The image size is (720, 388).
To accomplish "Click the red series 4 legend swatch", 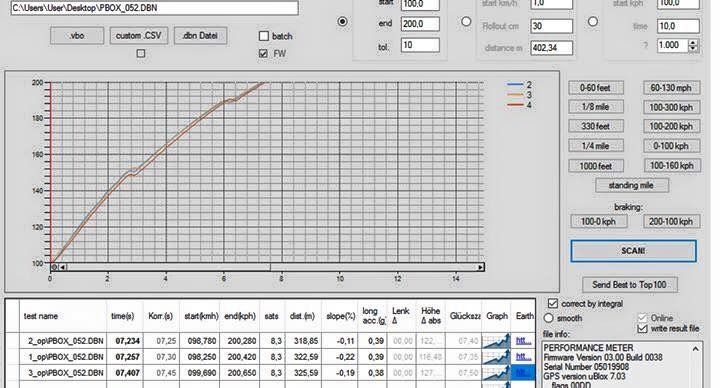I will tap(515, 105).
